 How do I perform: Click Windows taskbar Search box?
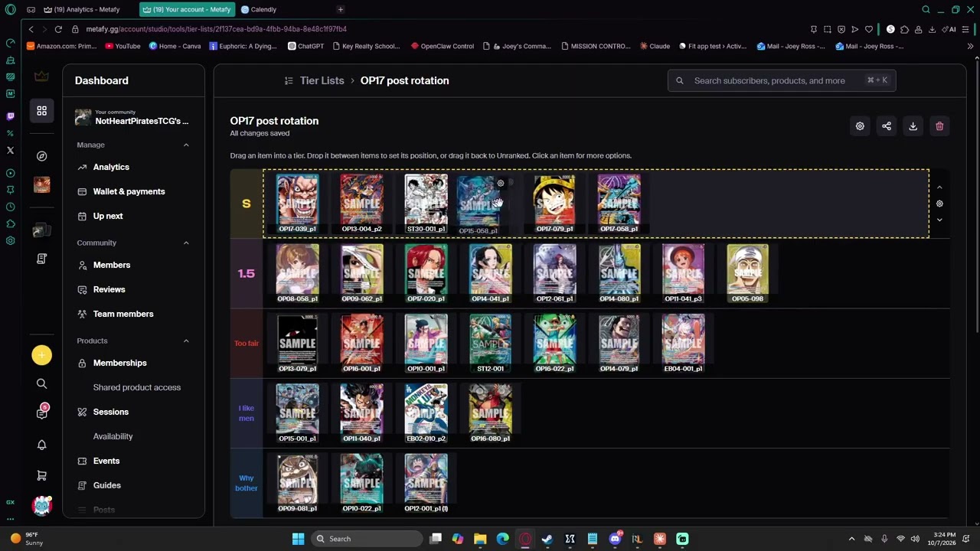[x=367, y=539]
